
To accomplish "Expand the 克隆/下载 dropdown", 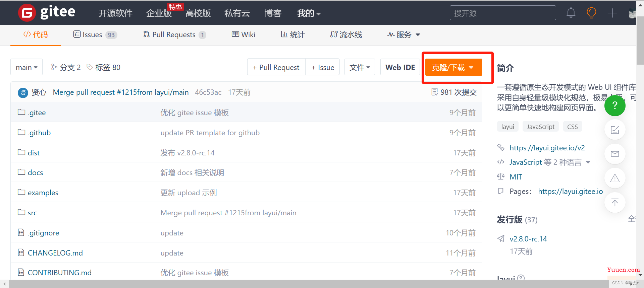I will 453,67.
